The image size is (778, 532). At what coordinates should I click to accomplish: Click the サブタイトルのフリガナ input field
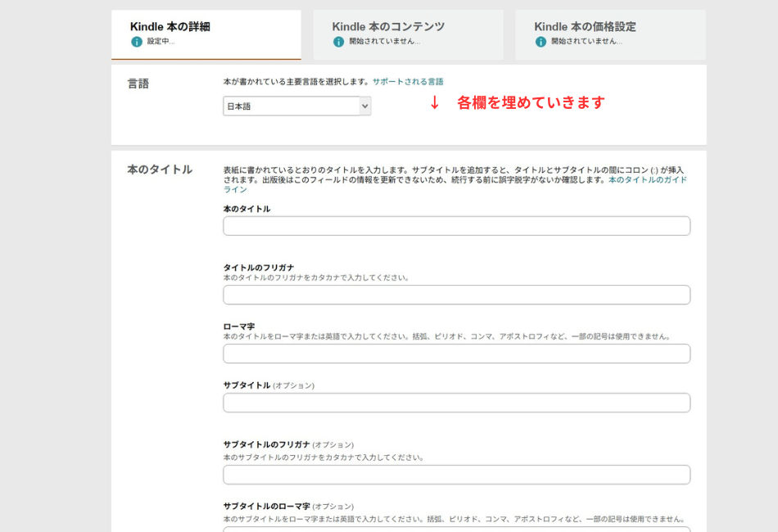pyautogui.click(x=455, y=474)
